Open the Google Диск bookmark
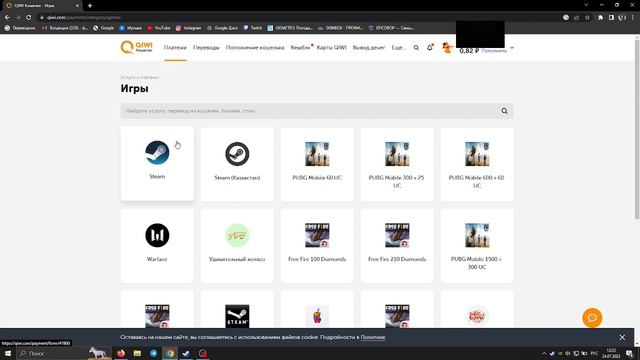This screenshot has width=640, height=360. (222, 28)
